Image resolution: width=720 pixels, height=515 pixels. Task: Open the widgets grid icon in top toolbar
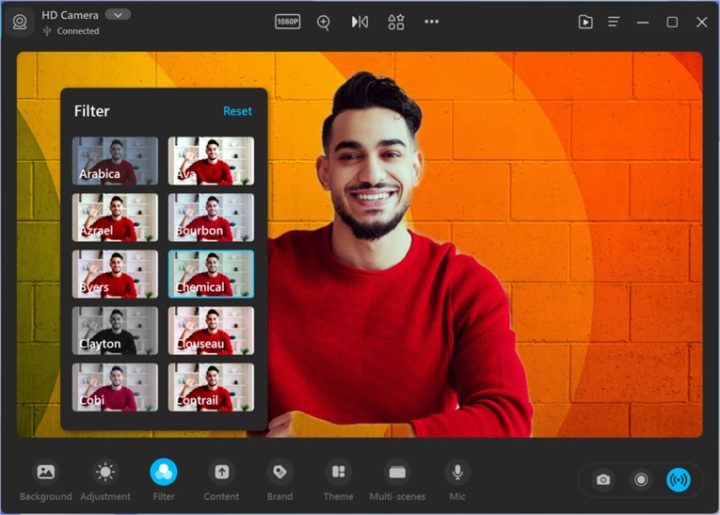pos(396,22)
